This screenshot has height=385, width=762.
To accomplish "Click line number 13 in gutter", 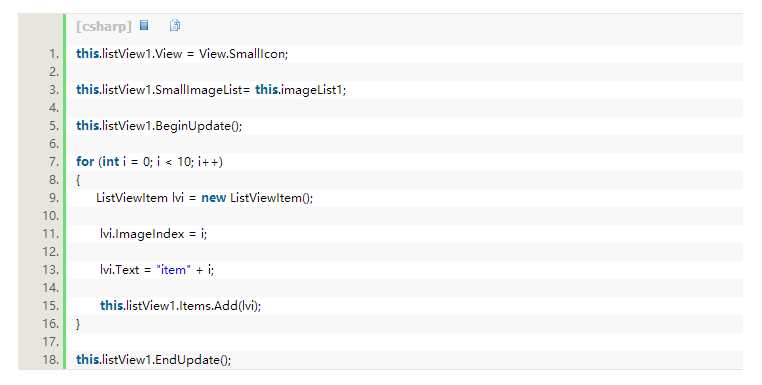I will tap(51, 270).
